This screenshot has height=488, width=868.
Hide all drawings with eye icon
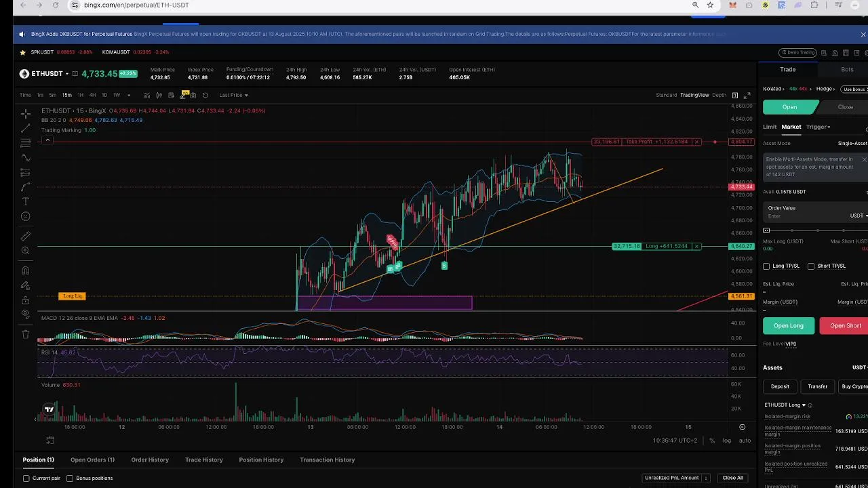(26, 314)
